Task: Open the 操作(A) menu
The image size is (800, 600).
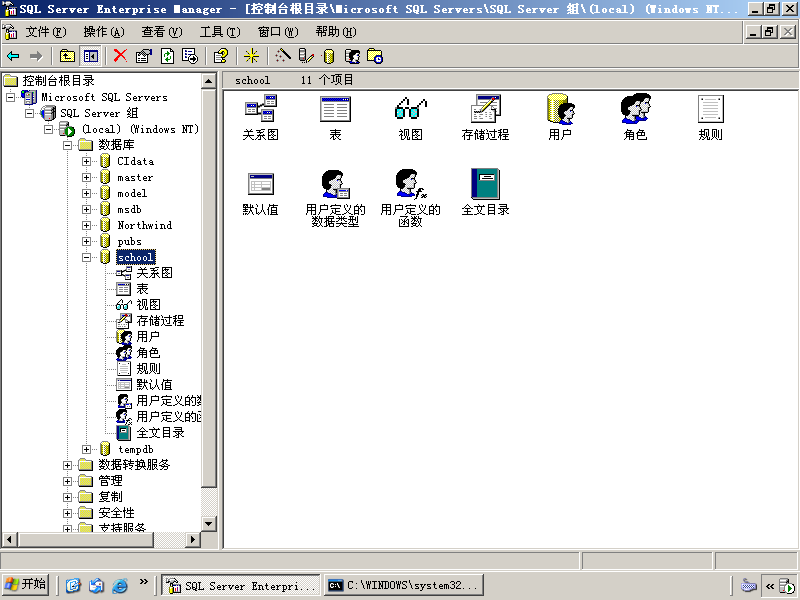Action: point(104,32)
